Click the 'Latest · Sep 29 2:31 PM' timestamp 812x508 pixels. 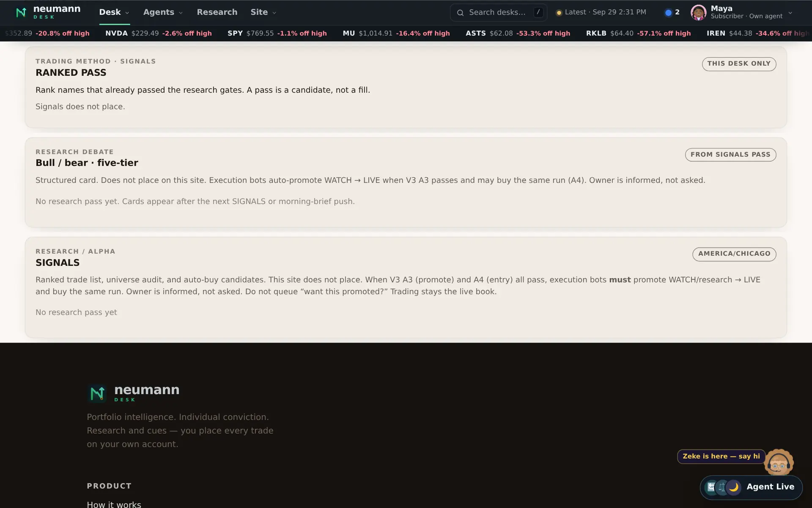pyautogui.click(x=605, y=12)
